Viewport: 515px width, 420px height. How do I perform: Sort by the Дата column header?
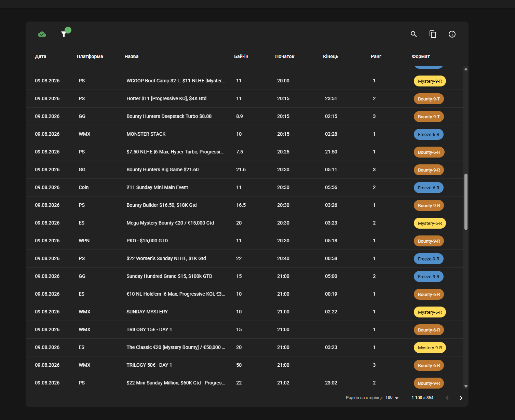coord(41,56)
